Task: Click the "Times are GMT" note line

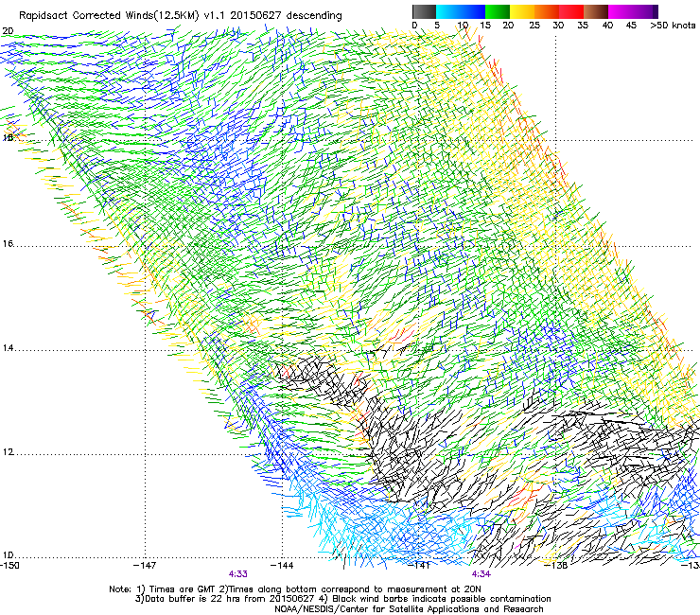Action: (x=295, y=589)
